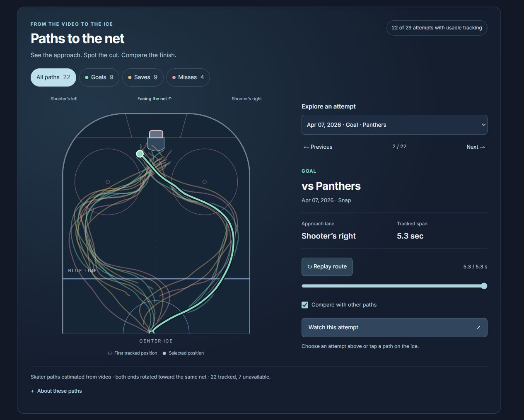Open the Explore an attempt dropdown
The width and height of the screenshot is (524, 420).
click(394, 125)
